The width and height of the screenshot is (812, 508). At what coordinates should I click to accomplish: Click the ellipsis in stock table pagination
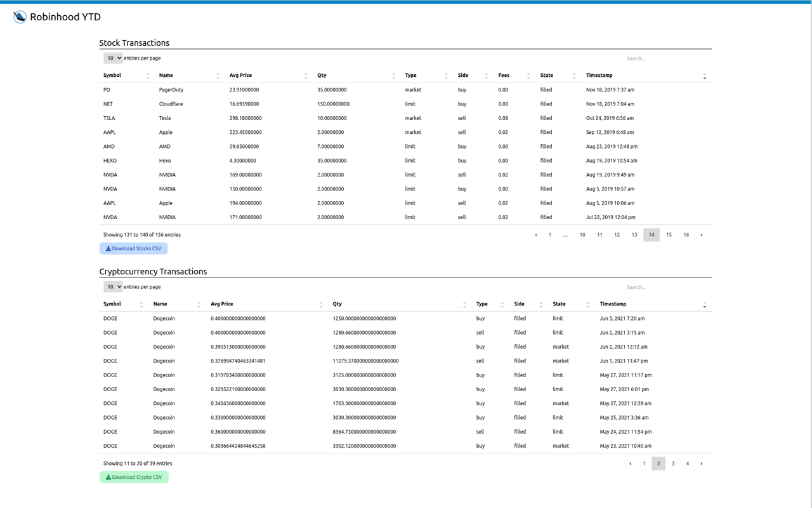point(565,234)
